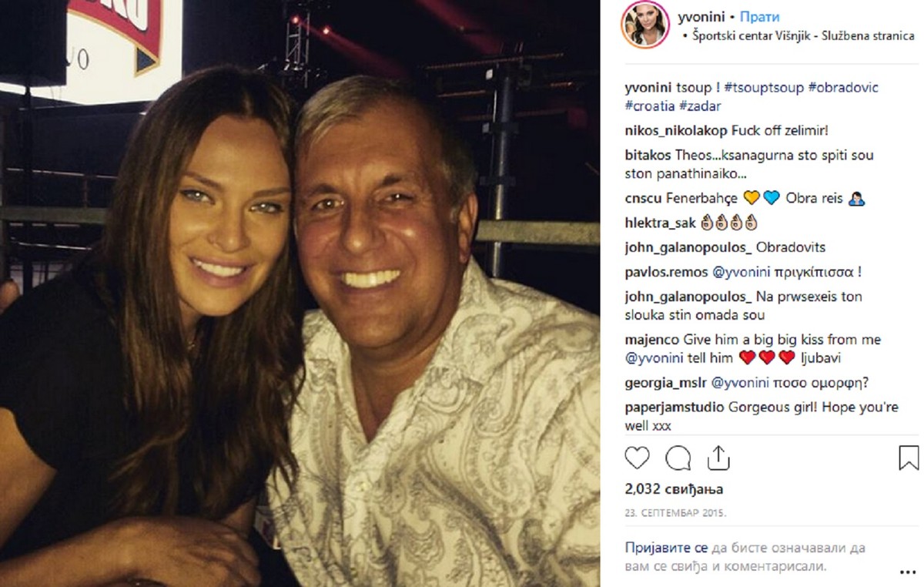Click the selfie photo of the post
This screenshot has height=587, width=924.
pyautogui.click(x=300, y=293)
